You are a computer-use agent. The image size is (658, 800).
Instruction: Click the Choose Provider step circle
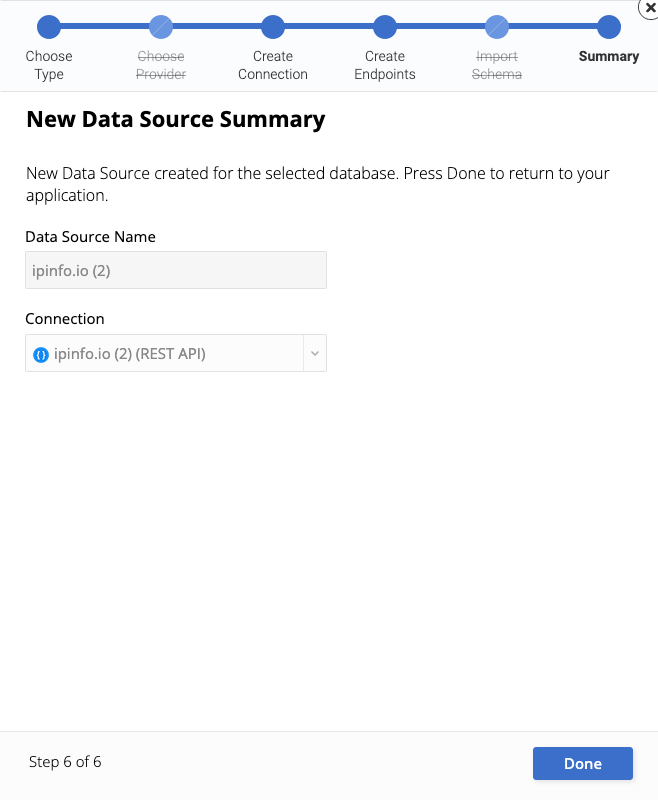coord(161,27)
